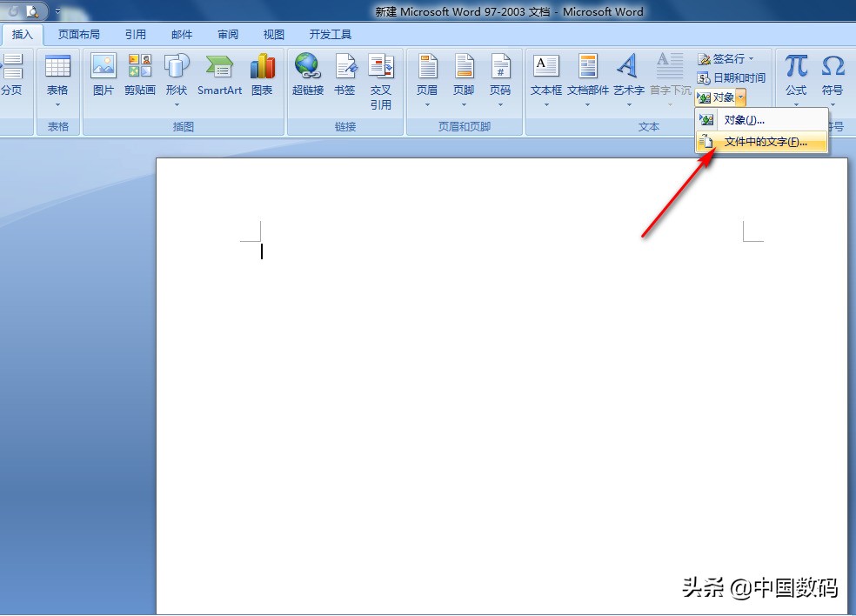
Task: Click inside the blank document page
Action: click(x=501, y=385)
